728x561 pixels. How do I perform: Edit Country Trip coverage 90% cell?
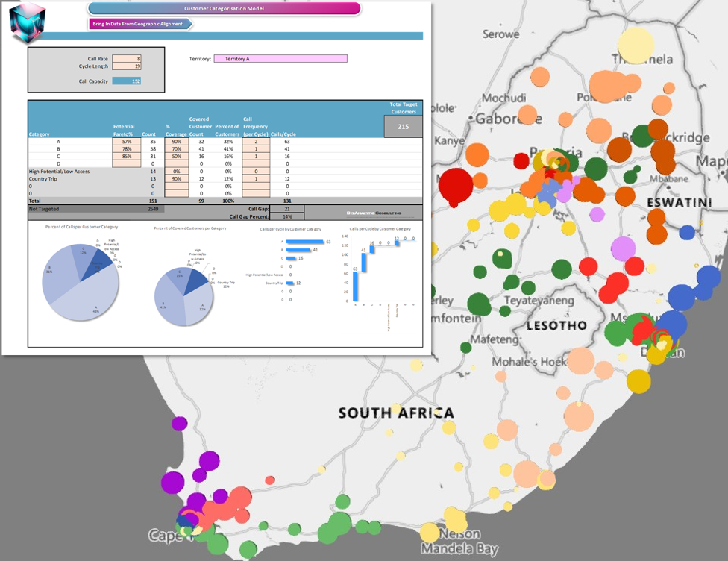176,179
